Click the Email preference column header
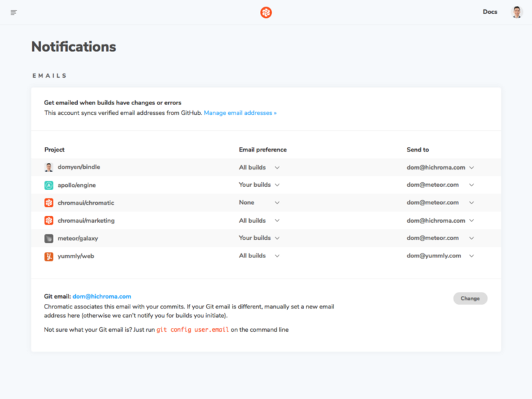The height and width of the screenshot is (399, 532). coord(263,150)
